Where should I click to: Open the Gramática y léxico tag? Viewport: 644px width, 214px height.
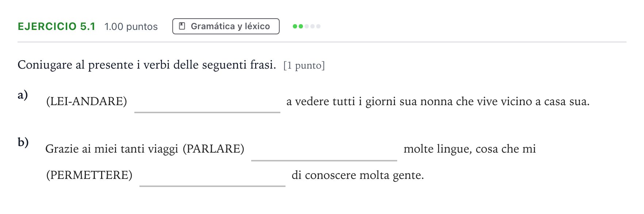(x=226, y=26)
